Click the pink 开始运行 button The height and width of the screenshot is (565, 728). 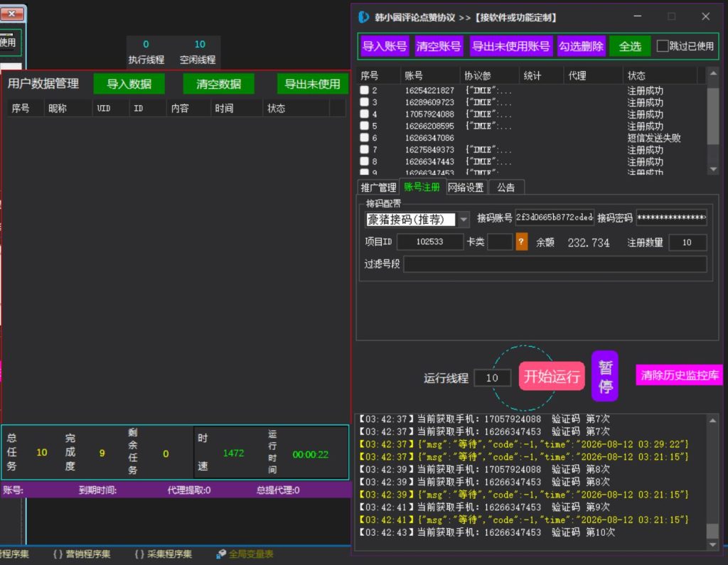[x=552, y=376]
